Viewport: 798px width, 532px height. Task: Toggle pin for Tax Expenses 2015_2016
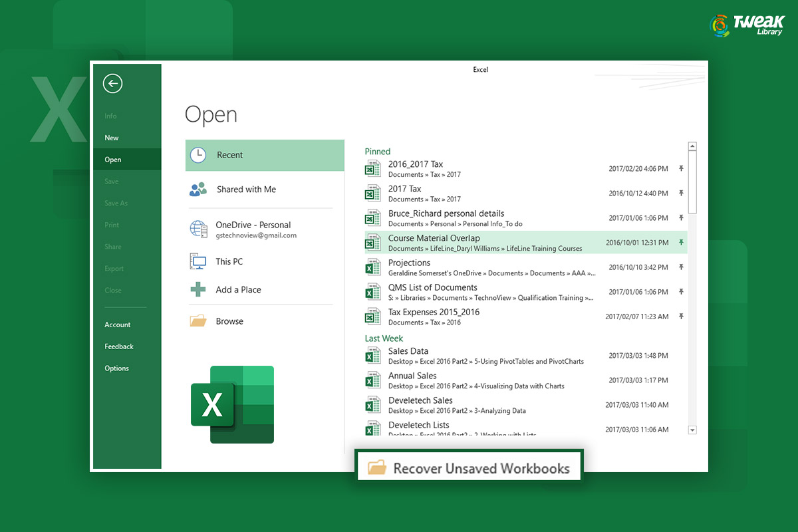[681, 317]
